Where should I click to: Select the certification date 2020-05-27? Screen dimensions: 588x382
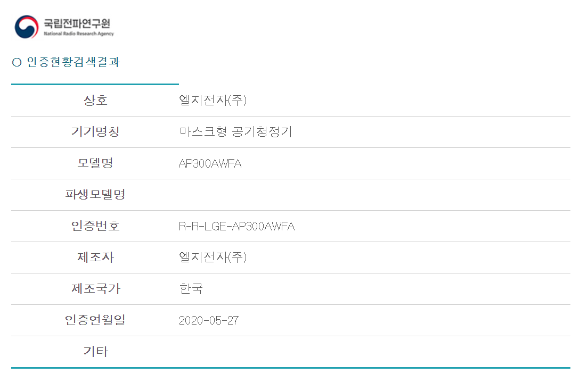(209, 321)
